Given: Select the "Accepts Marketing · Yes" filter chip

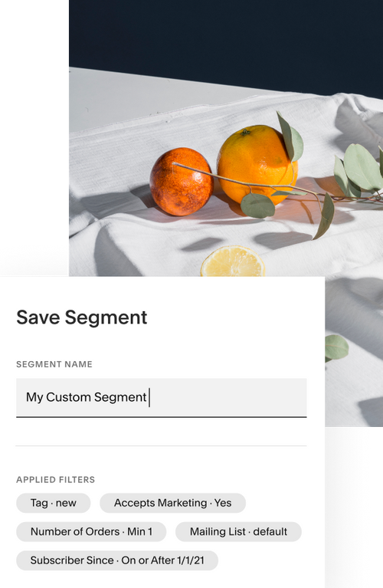Looking at the screenshot, I should 173,503.
